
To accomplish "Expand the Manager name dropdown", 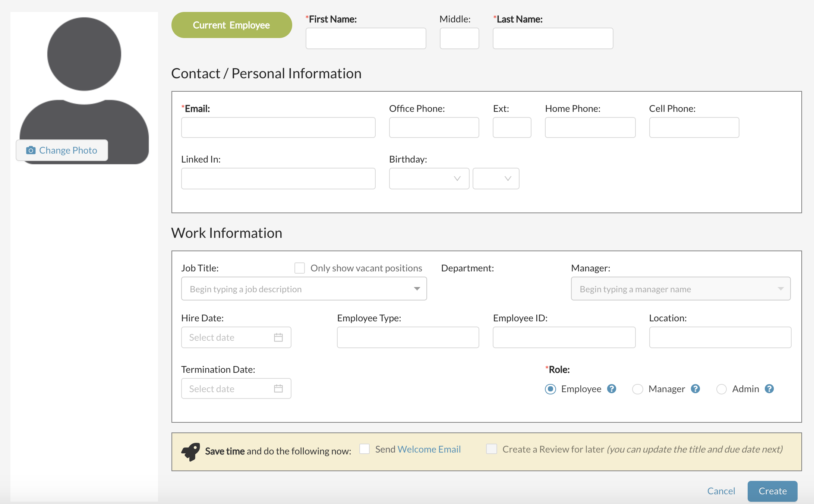I will pos(780,289).
